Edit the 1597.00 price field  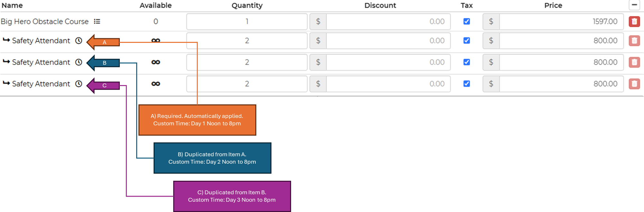click(561, 22)
